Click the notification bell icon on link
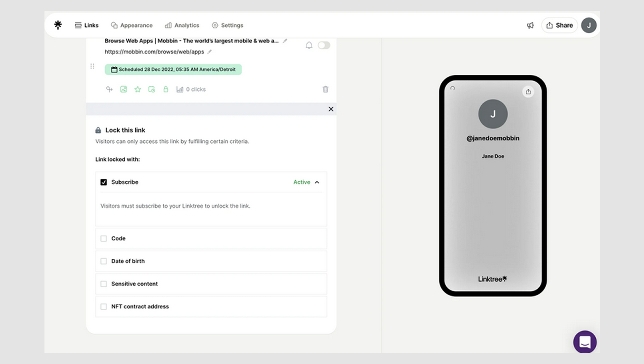 [309, 45]
